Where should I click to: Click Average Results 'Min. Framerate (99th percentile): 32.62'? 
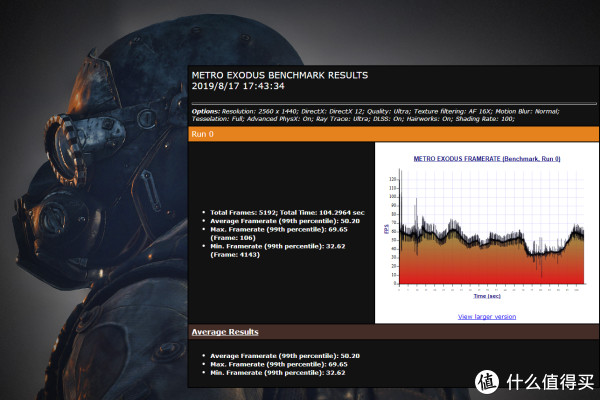[278, 372]
